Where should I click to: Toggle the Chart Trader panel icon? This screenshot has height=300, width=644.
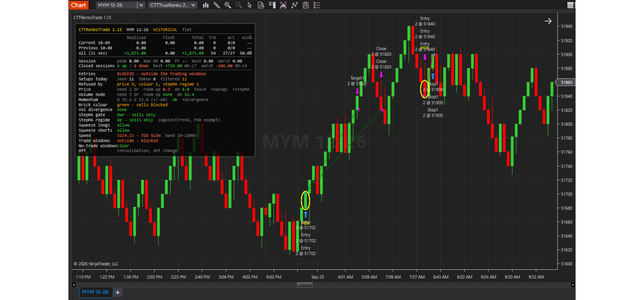[272, 5]
